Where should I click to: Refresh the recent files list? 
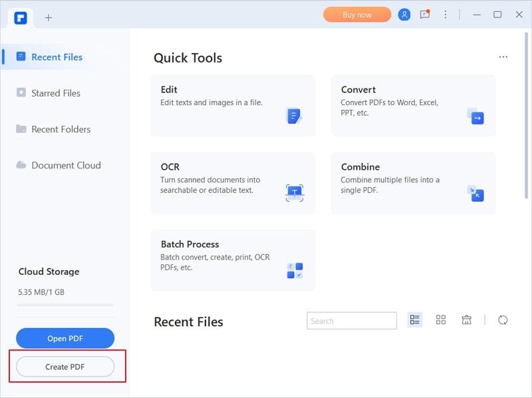point(503,320)
